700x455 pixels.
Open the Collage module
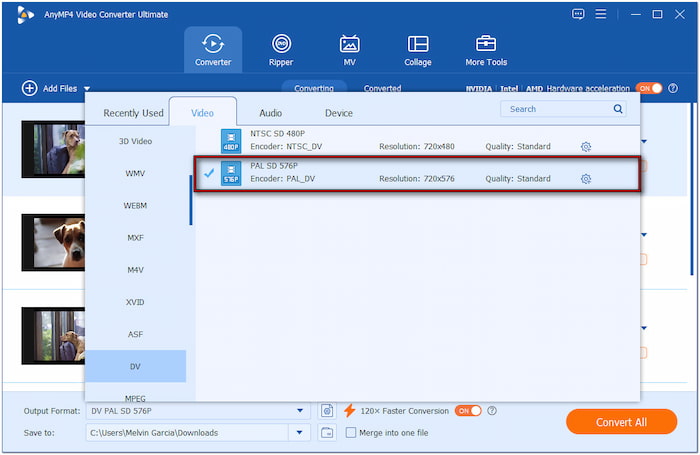(x=418, y=50)
